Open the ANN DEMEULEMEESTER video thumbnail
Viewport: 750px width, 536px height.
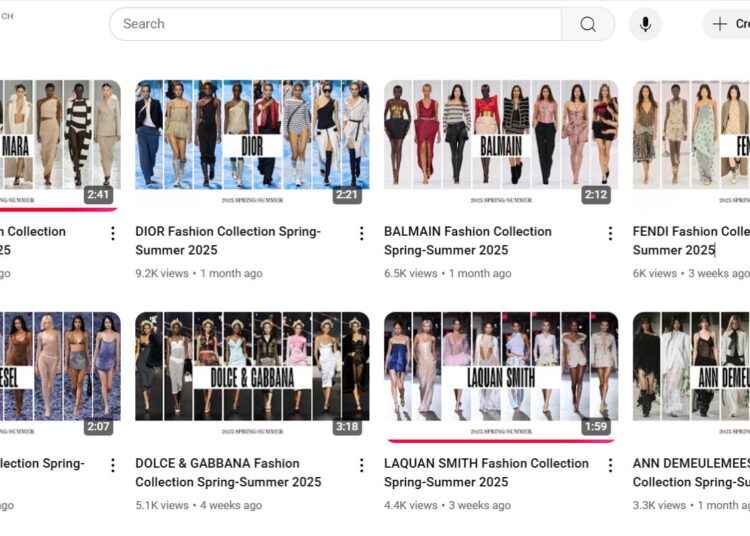point(691,377)
